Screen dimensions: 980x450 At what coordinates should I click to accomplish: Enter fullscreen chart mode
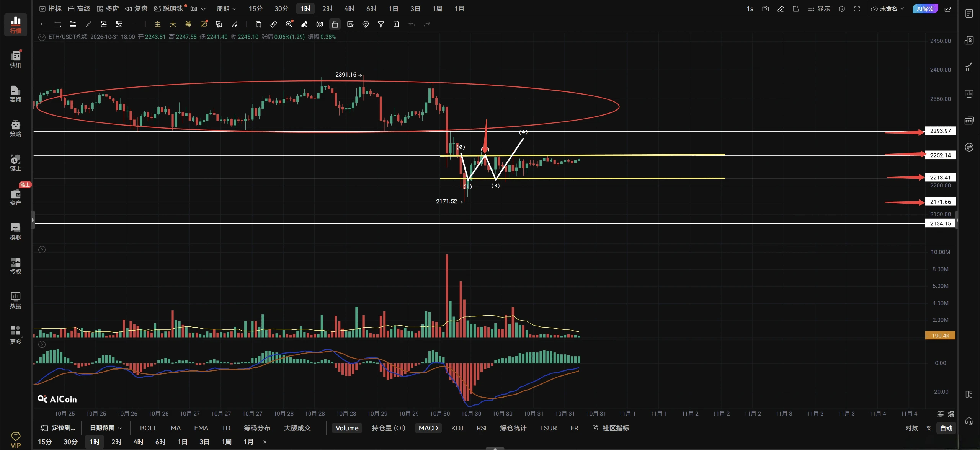(857, 9)
